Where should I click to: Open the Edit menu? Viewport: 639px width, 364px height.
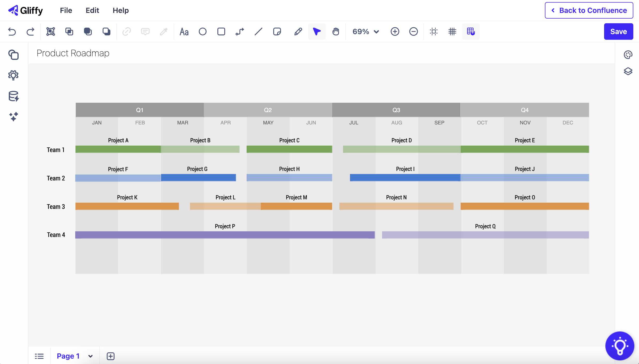click(x=92, y=10)
